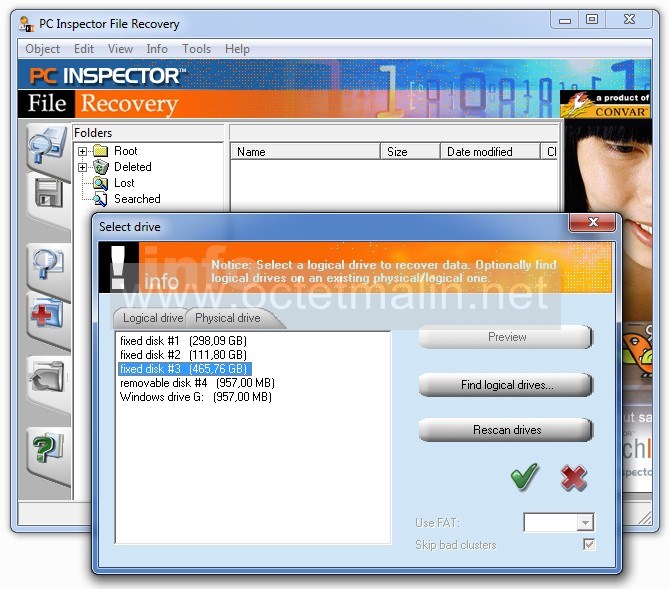Select removable disk #4 (957,00 MB)

(197, 383)
